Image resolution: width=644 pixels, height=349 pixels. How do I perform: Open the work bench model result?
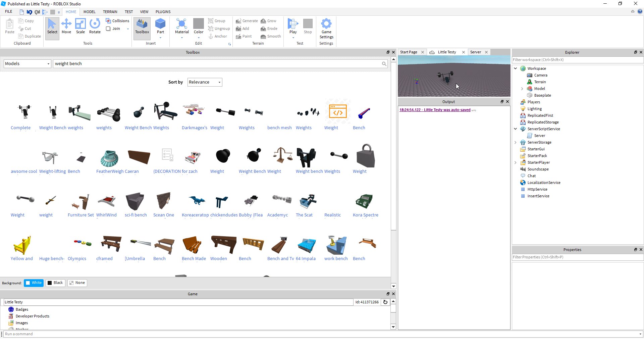(x=336, y=246)
